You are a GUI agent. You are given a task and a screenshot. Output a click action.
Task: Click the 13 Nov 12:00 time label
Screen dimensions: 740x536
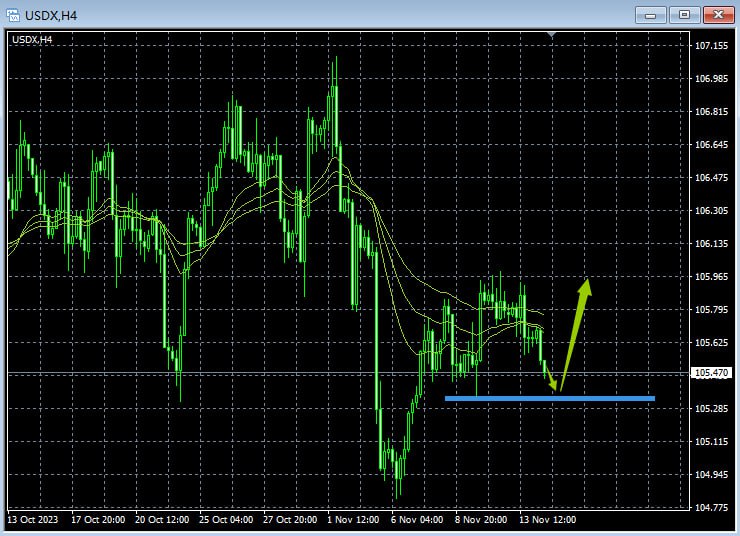pos(546,520)
